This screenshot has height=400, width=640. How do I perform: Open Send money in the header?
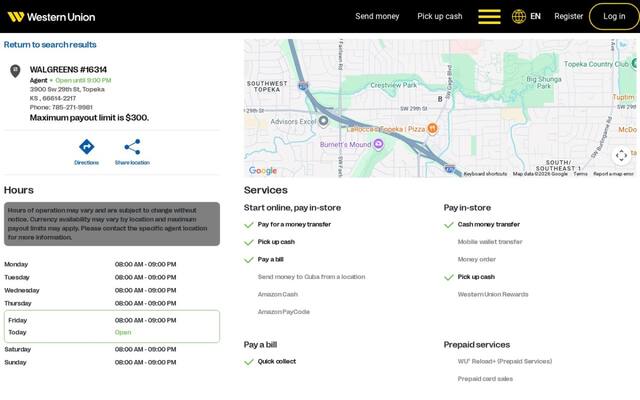point(377,16)
